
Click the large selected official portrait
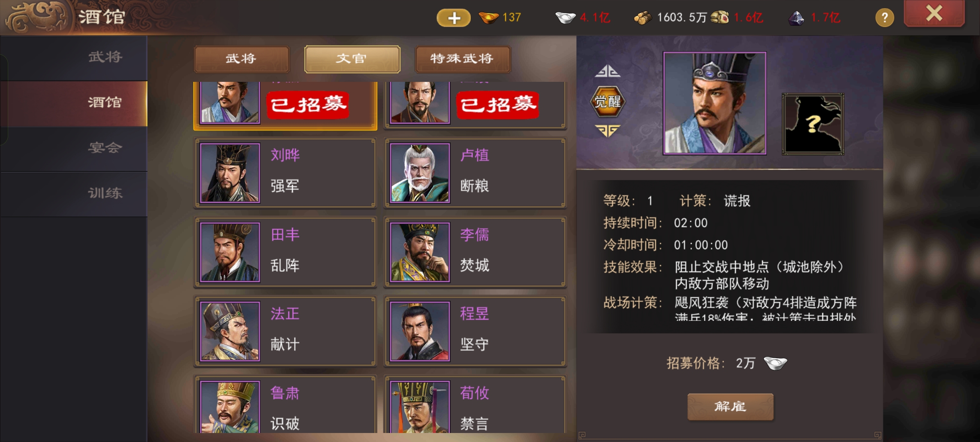pyautogui.click(x=715, y=103)
